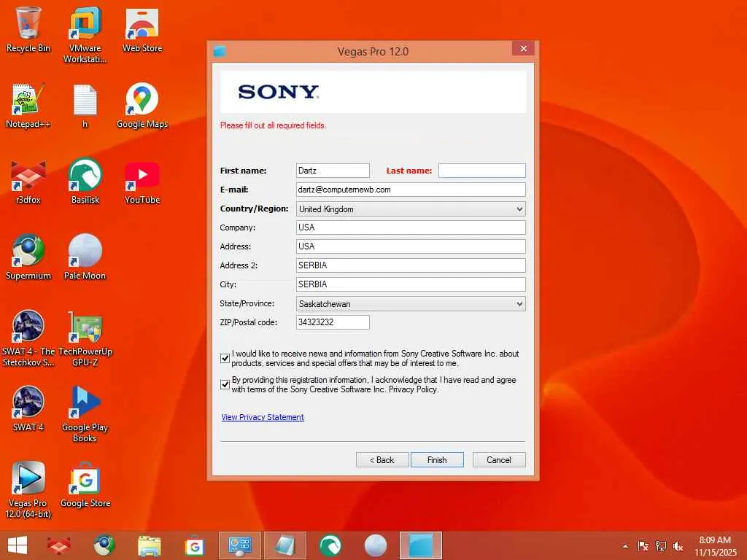
Task: Open the notepad-style taskbar item
Action: [285, 545]
